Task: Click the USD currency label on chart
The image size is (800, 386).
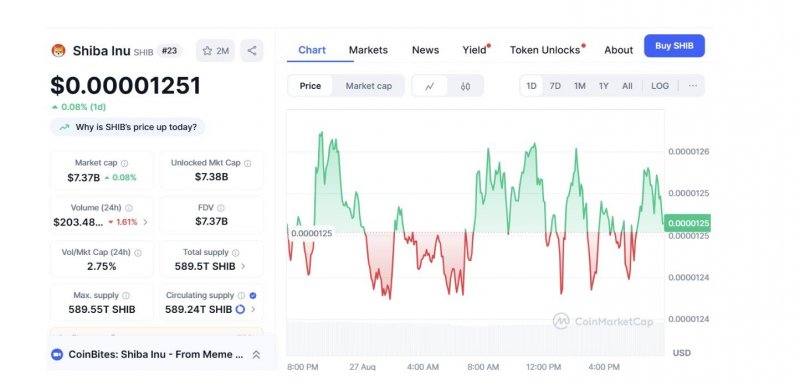Action: pyautogui.click(x=681, y=353)
